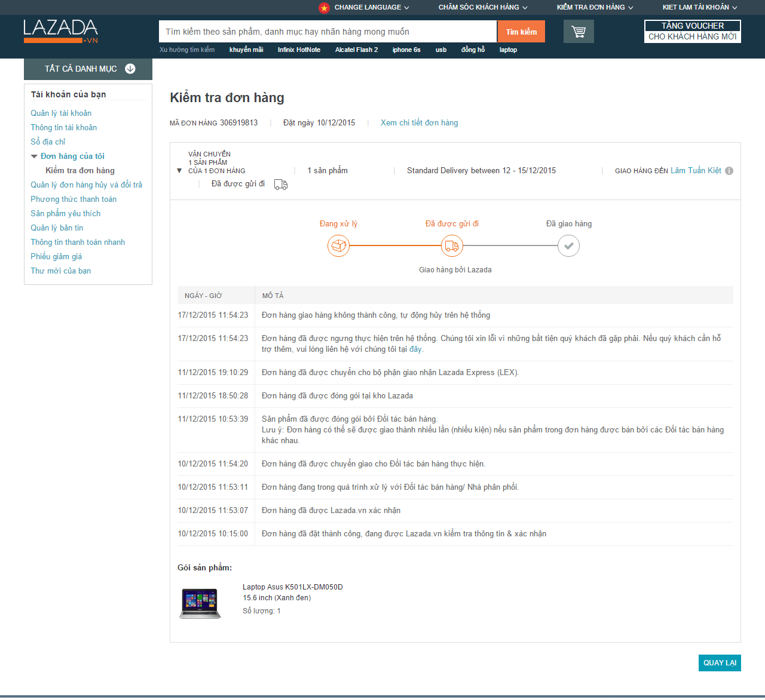Collapse Đơn hàng của tôi tree arrow
765x700 pixels.
tap(34, 156)
